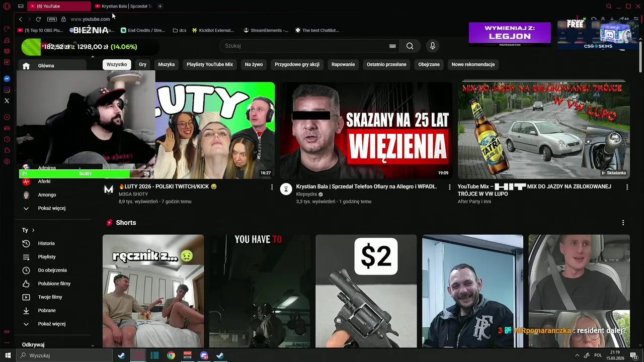This screenshot has height=362, width=644.
Task: Open the Klepsydra channel avatar
Action: click(x=286, y=190)
